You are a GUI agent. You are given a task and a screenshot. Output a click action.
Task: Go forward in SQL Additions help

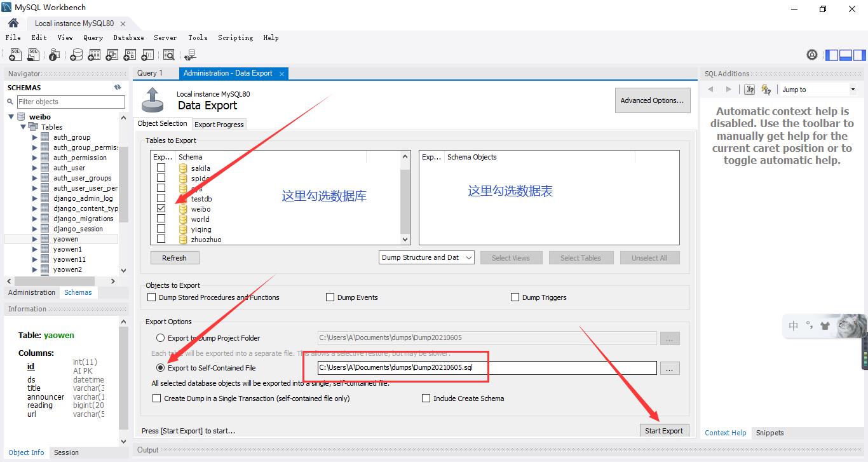tap(728, 90)
